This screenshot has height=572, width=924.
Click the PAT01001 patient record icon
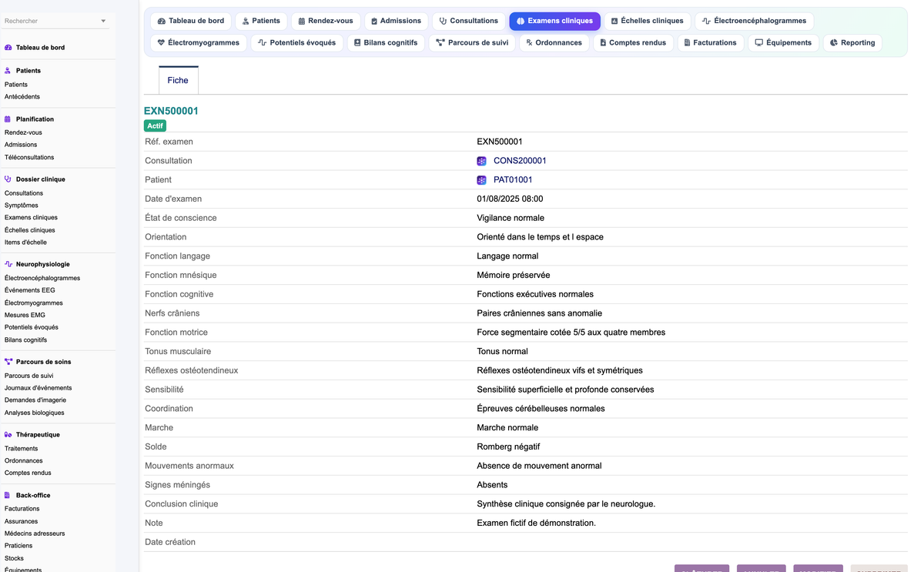pyautogui.click(x=481, y=180)
